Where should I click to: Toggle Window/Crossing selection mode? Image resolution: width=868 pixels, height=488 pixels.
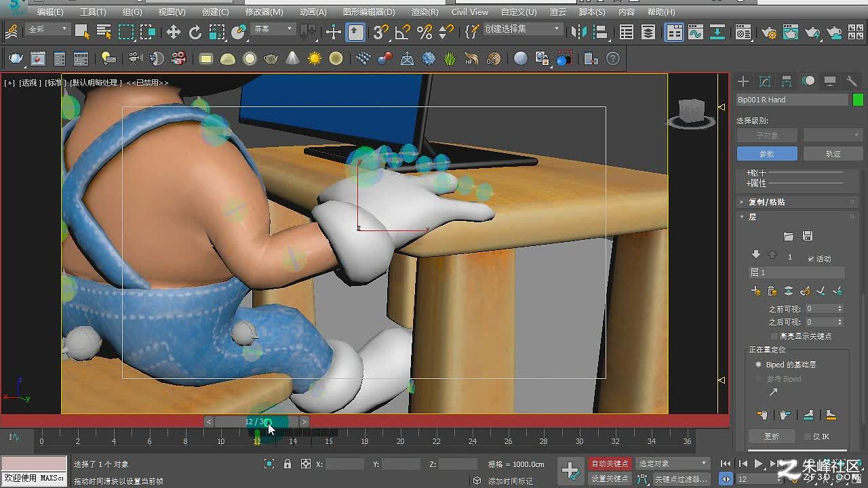(148, 32)
